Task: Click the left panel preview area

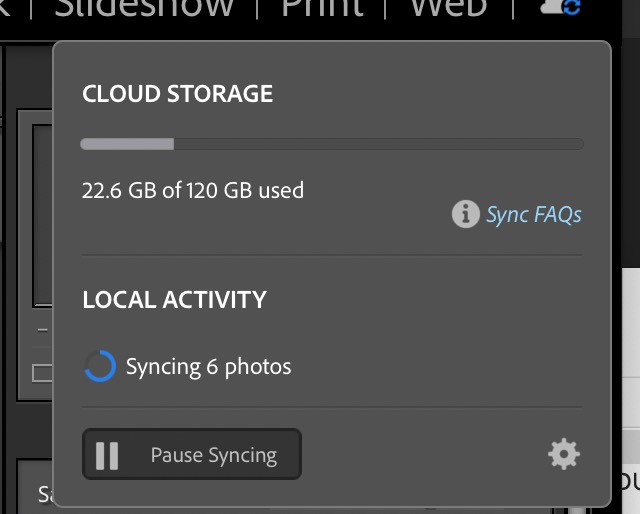Action: point(42,215)
